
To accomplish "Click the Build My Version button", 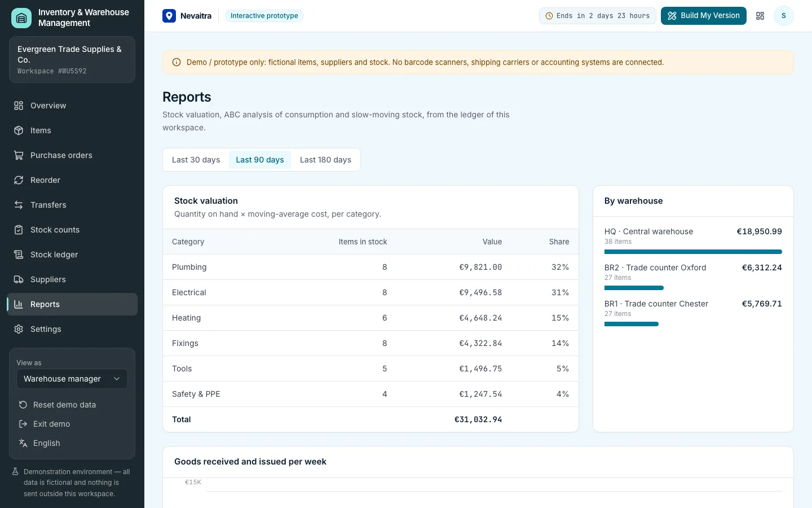I will pyautogui.click(x=704, y=16).
